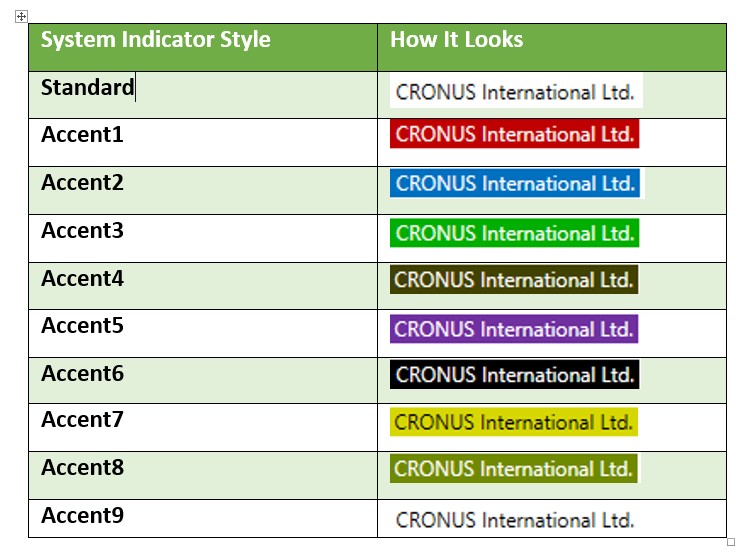Click the Accent9 plain CRONUS sample

(x=515, y=520)
